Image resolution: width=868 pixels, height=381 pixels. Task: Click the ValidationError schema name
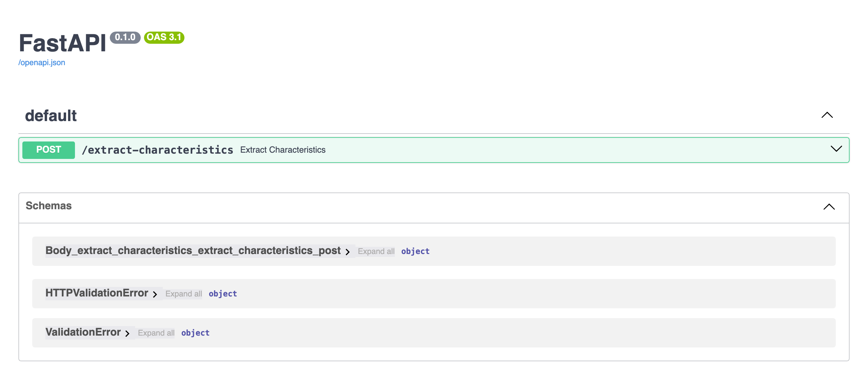pyautogui.click(x=83, y=332)
